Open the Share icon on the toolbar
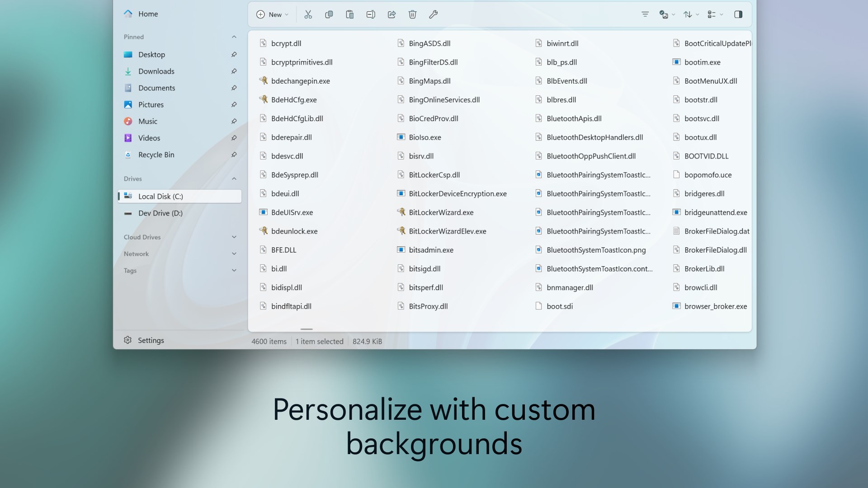The width and height of the screenshot is (868, 488). coord(392,14)
